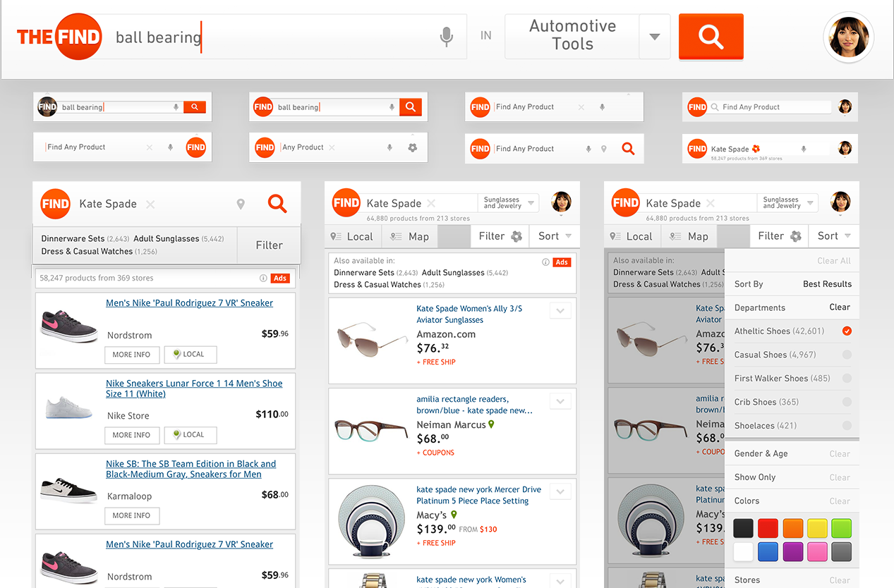
Task: Open 'Nike SB: The SB Team Edition' link
Action: pos(191,469)
